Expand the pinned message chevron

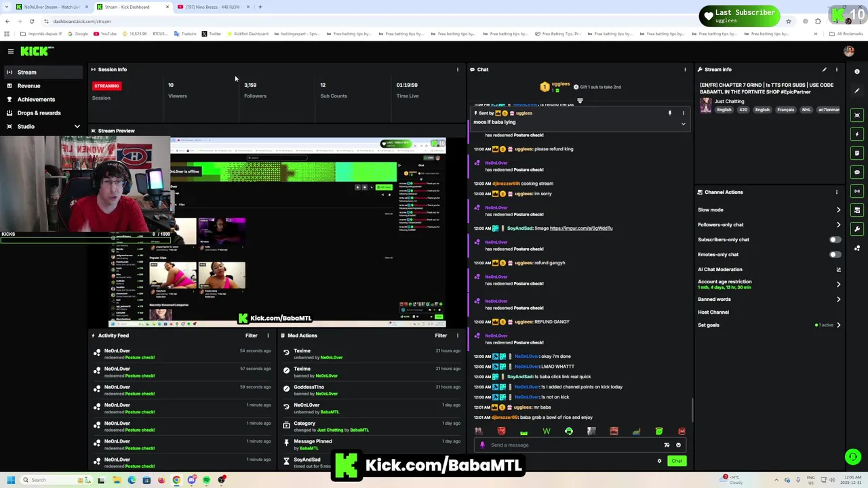point(683,124)
